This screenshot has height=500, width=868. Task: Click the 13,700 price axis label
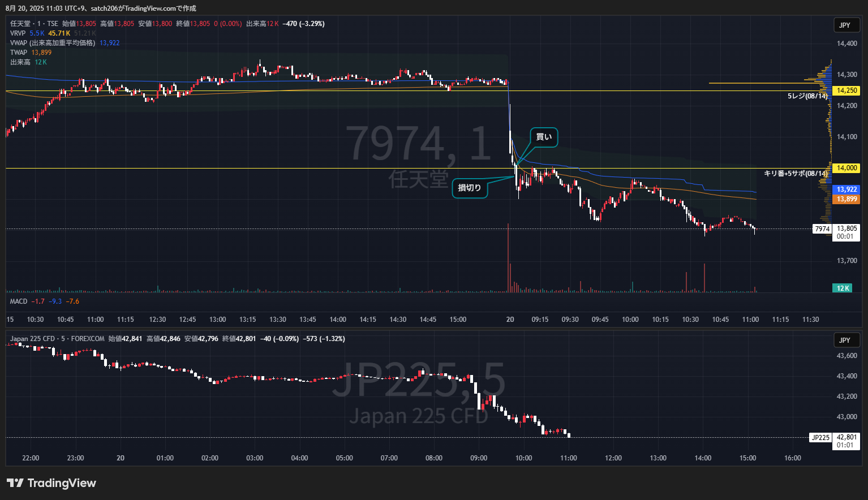click(847, 261)
